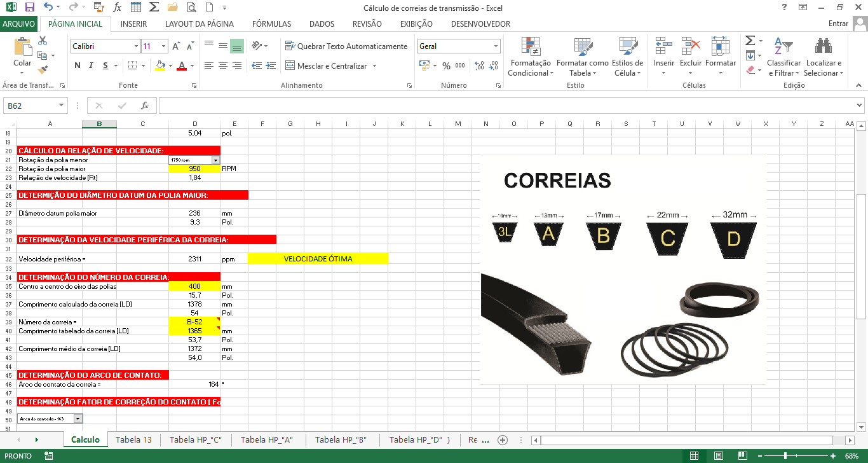Open the Calibri font name dropdown
Image resolution: width=868 pixels, height=463 pixels.
tap(136, 46)
